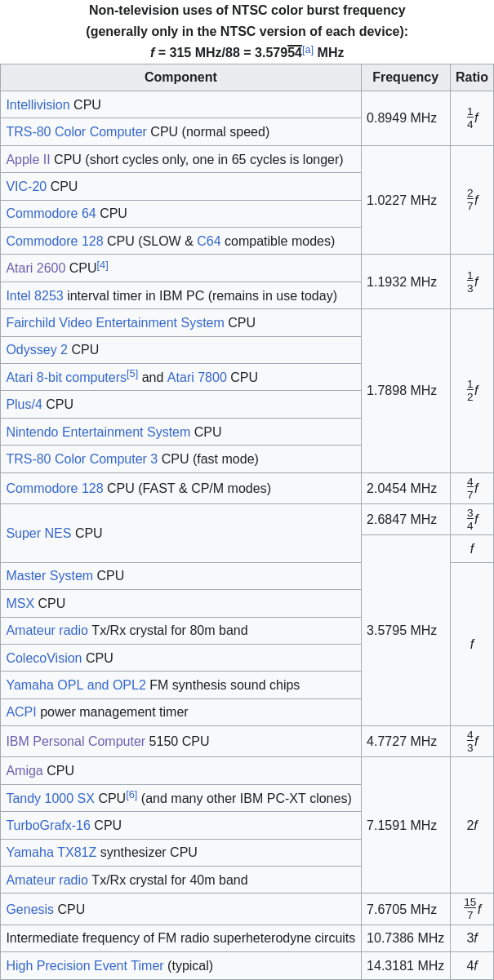Open the Intel 8253 link

pyautogui.click(x=34, y=295)
